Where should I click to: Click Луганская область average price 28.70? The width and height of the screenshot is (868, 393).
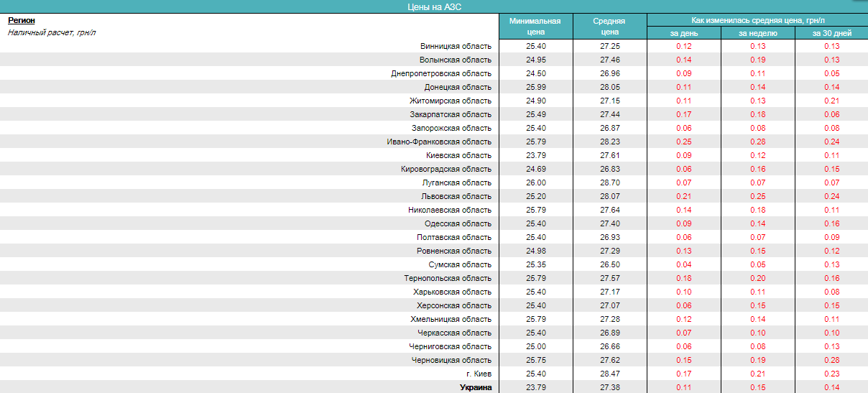(609, 182)
